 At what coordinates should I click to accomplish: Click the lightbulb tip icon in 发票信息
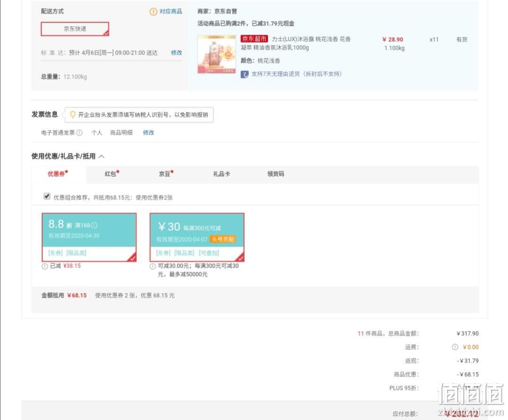click(72, 115)
